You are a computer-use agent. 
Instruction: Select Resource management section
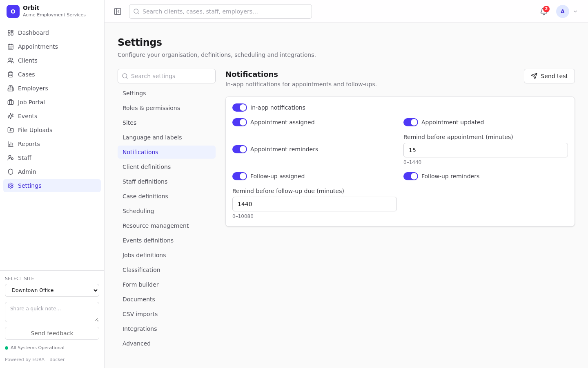pyautogui.click(x=167, y=226)
